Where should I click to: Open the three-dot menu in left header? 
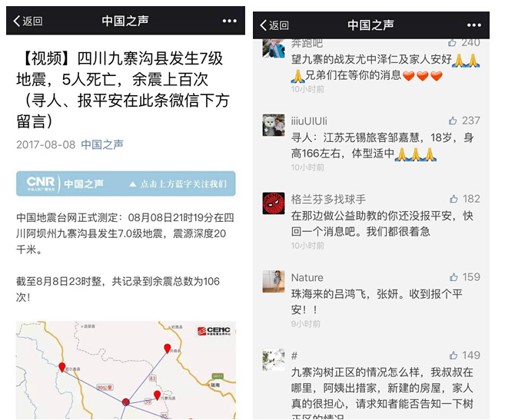pos(229,21)
